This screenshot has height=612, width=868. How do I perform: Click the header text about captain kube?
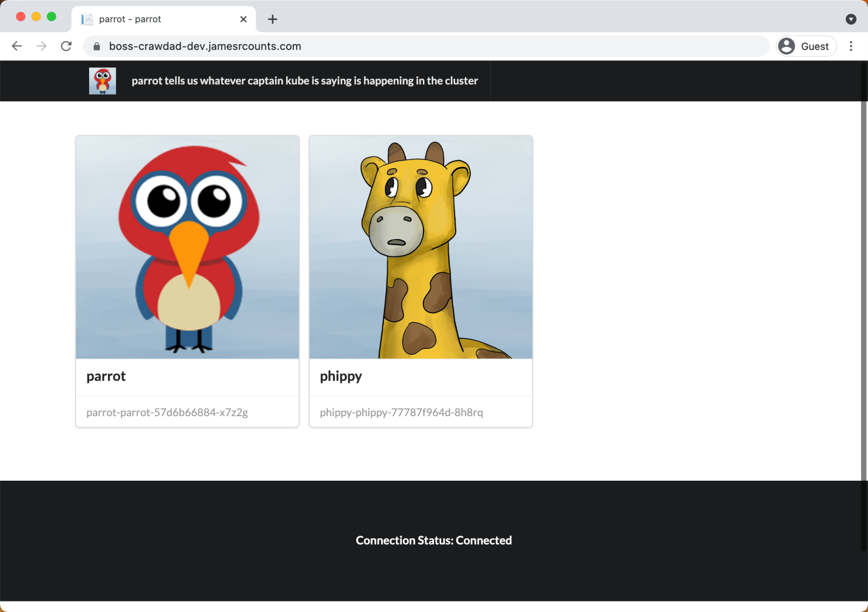pyautogui.click(x=305, y=81)
